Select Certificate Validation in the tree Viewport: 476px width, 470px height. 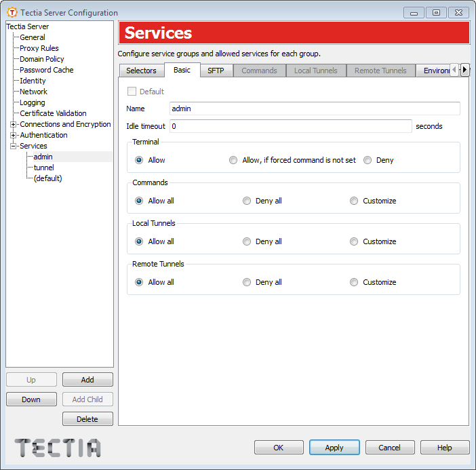click(53, 113)
